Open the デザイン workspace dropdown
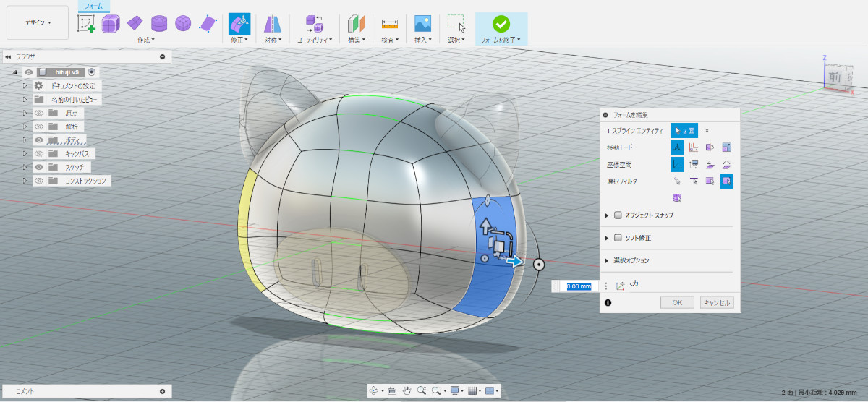Screen dimensions: 868x402 pyautogui.click(x=38, y=22)
